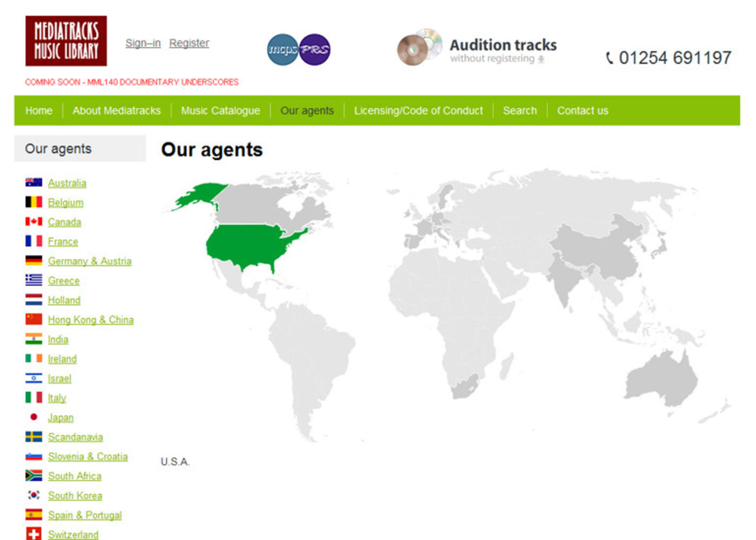Click the South Africa flag icon
756x540 pixels.
33,476
